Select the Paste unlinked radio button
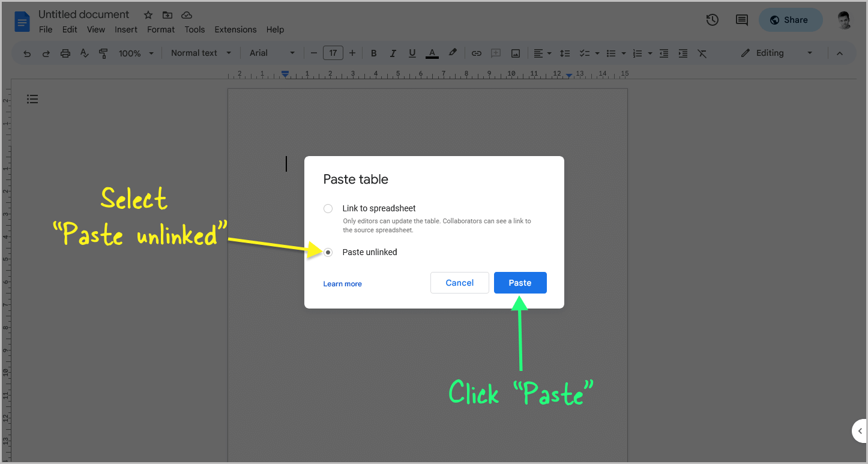 (x=328, y=252)
